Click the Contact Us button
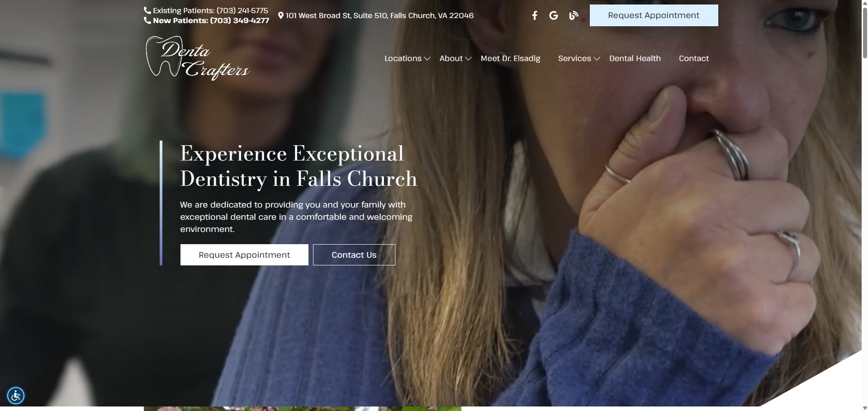The image size is (868, 411). (354, 255)
